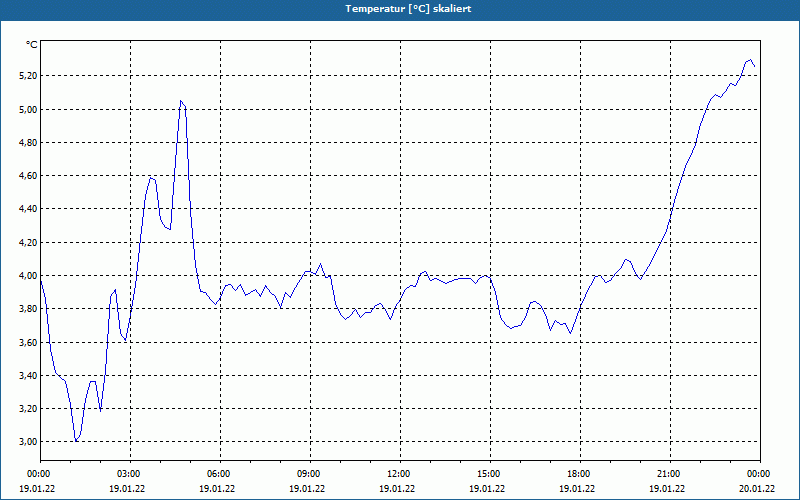Select the '21:00' time label
Viewport: 800px width, 500px height.
(x=670, y=474)
